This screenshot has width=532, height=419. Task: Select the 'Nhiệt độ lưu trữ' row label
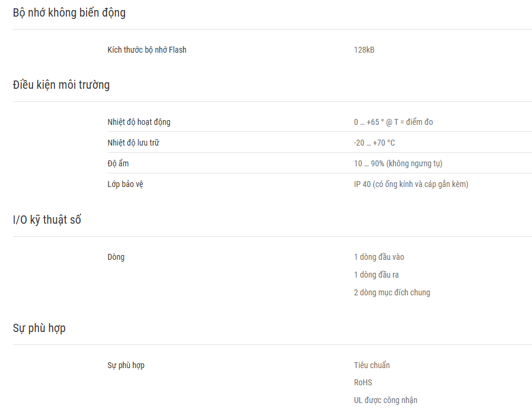(x=133, y=143)
